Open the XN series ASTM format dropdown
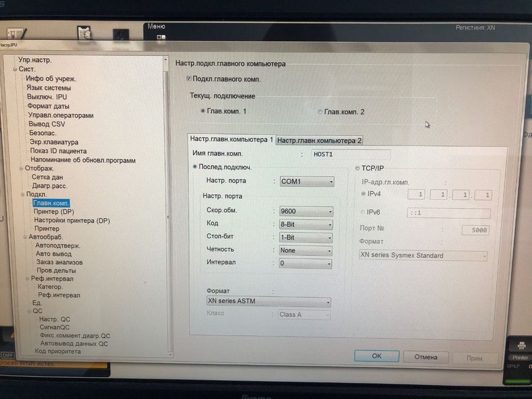532x399 pixels. (268, 302)
